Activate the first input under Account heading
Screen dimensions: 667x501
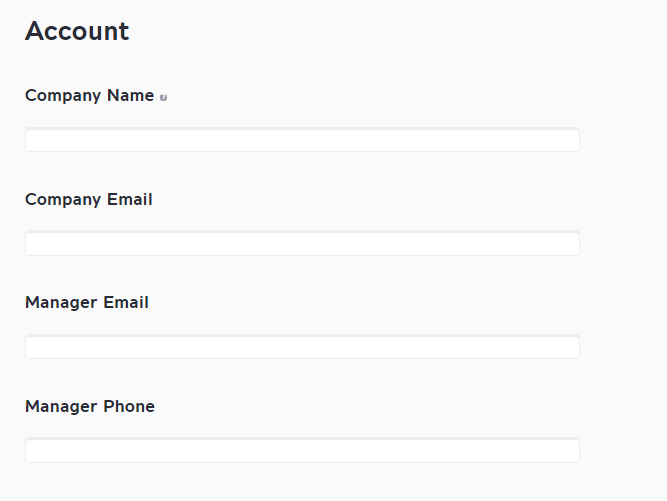coord(302,139)
